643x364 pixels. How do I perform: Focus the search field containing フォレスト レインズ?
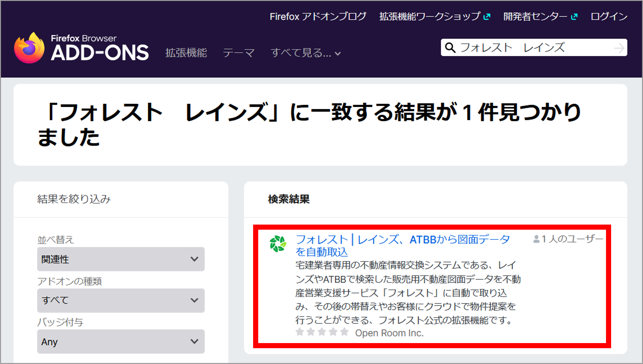pos(534,47)
